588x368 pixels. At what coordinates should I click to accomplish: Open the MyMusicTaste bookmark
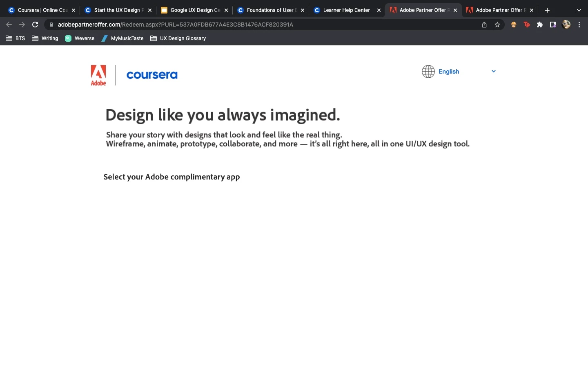tap(122, 38)
